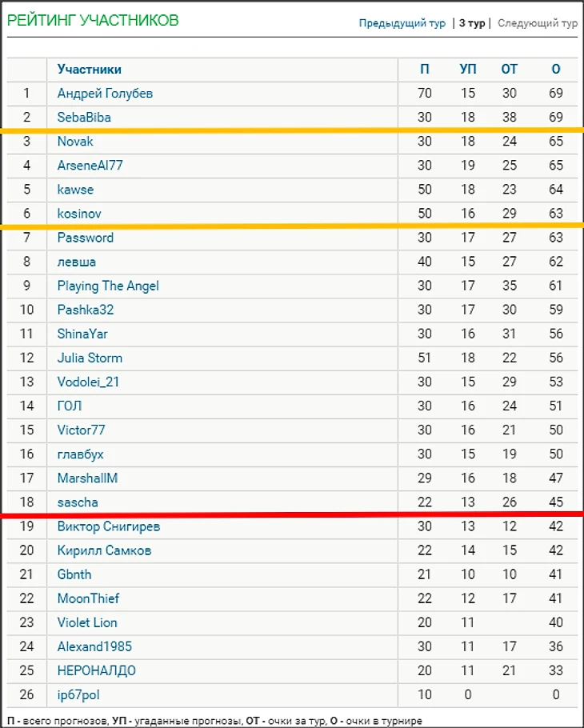Open MoonThief participant page
The width and height of the screenshot is (584, 728).
coord(88,598)
